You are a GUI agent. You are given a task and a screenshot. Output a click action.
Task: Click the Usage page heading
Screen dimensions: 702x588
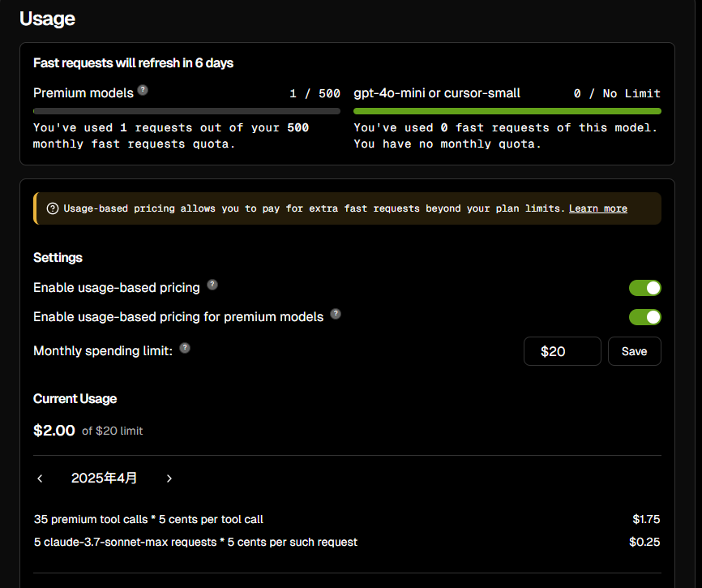[48, 19]
